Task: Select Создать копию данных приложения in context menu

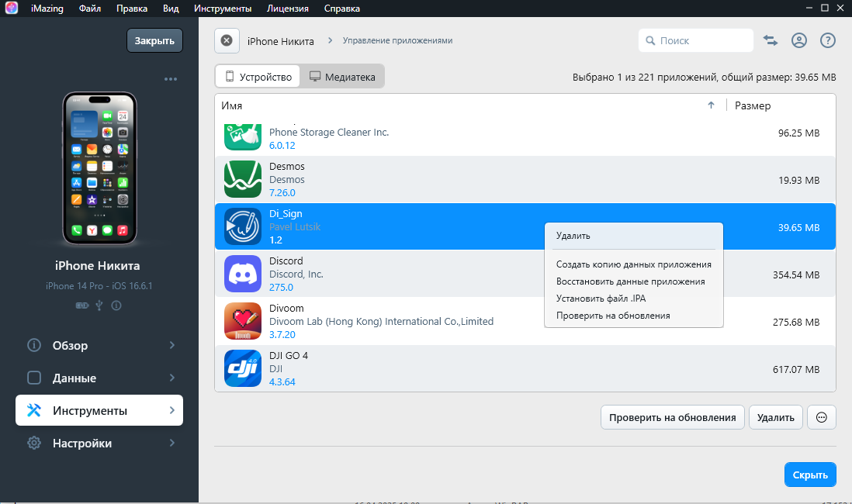Action: tap(633, 264)
